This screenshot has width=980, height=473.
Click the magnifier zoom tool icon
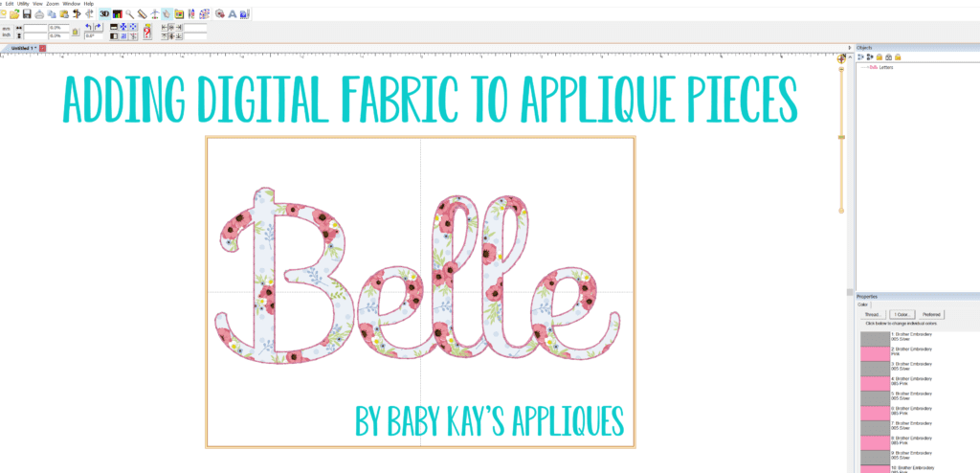pyautogui.click(x=129, y=13)
